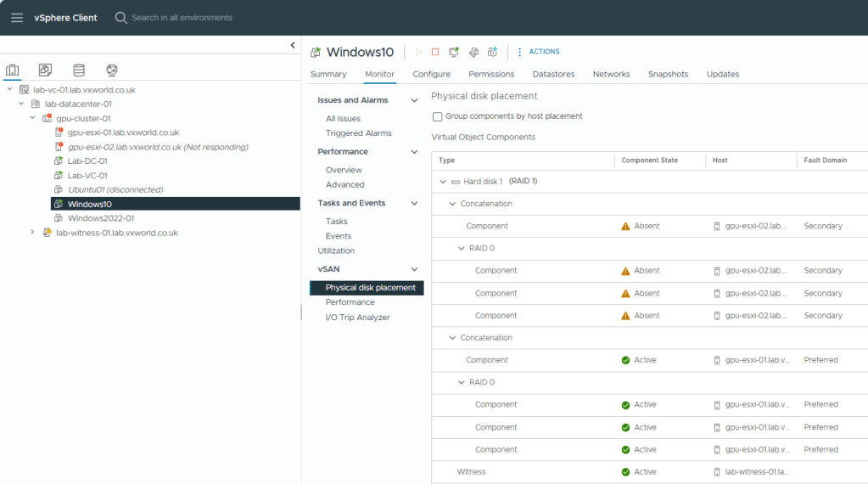
Task: Collapse the vSAN section in sidebar
Action: 414,269
